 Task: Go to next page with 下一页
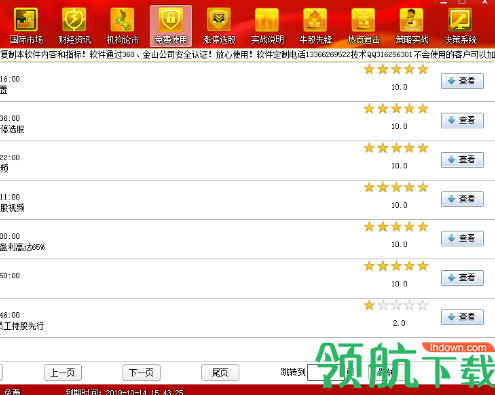tap(141, 373)
